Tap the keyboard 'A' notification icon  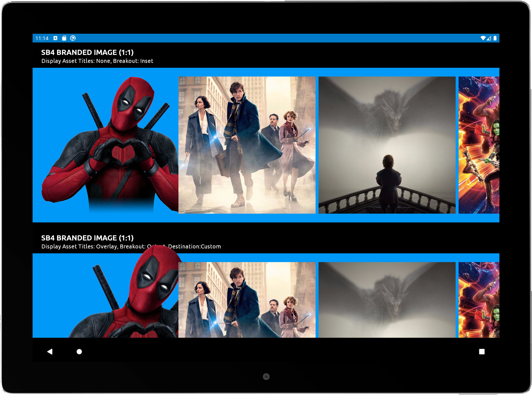click(55, 38)
